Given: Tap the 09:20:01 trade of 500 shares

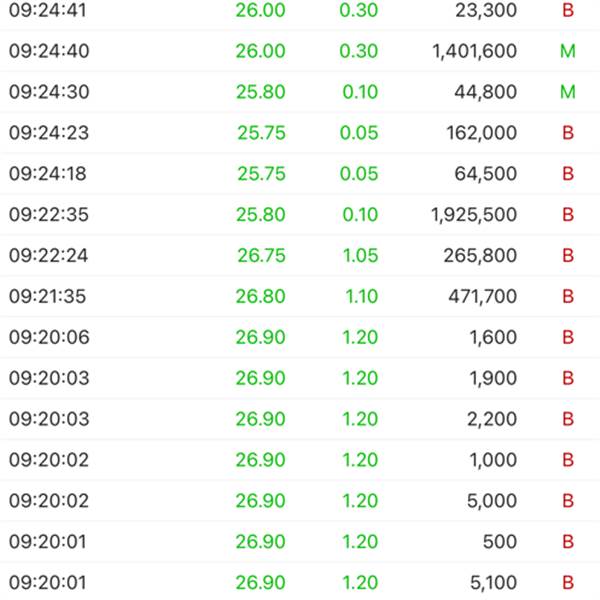Looking at the screenshot, I should [x=300, y=542].
